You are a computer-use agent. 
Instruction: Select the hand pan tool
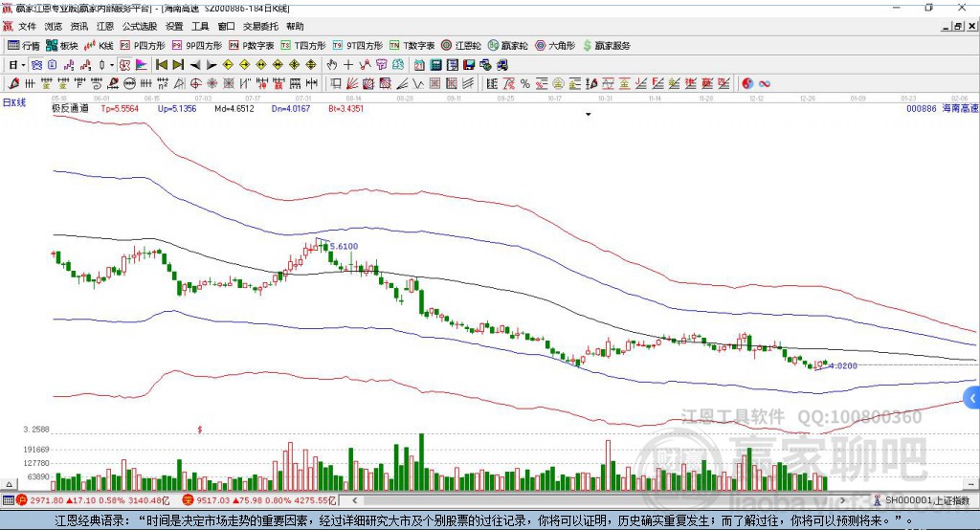(332, 65)
